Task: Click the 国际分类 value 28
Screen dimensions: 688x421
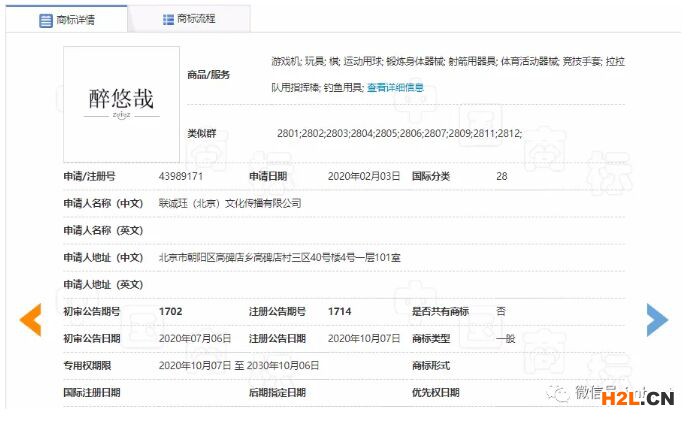Action: pos(502,176)
